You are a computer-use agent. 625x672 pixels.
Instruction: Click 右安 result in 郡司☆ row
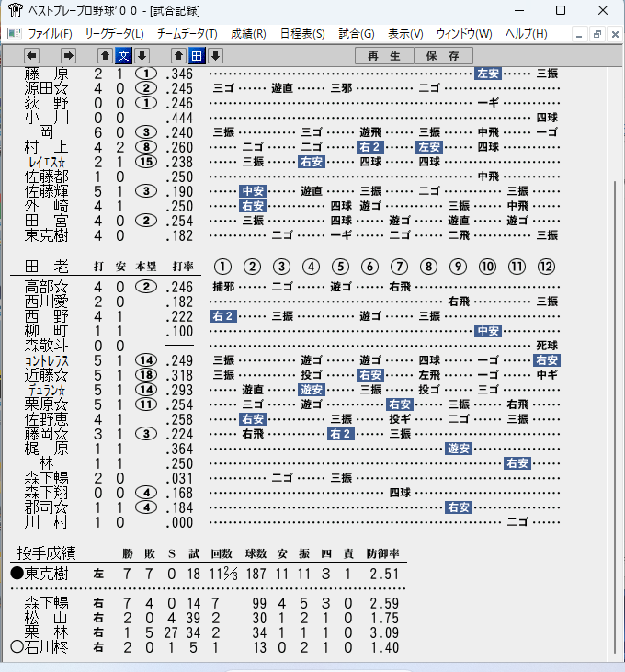459,507
